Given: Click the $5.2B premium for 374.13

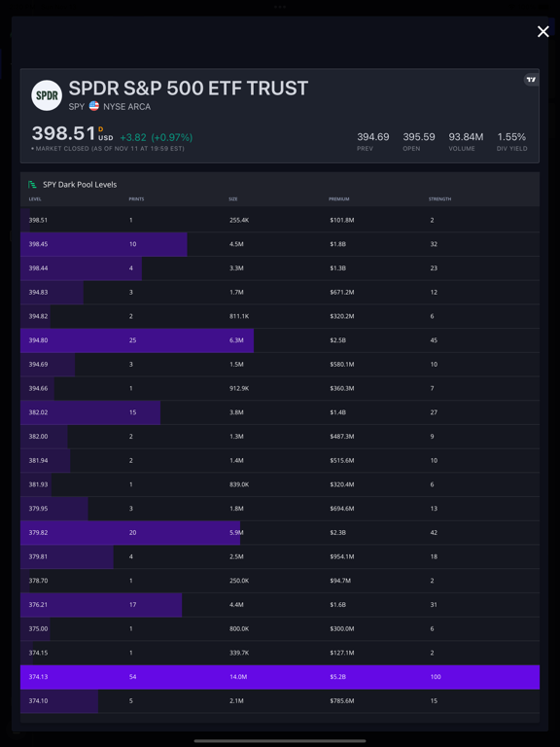Looking at the screenshot, I should pos(337,677).
